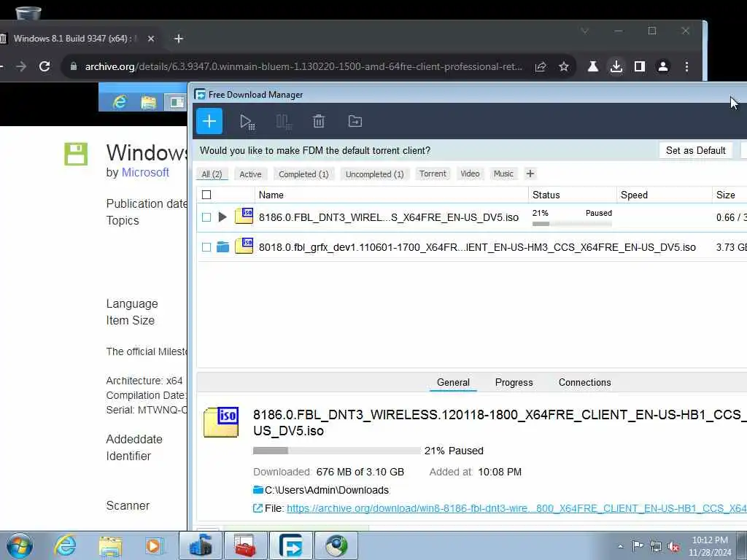Open Chrome's downloads tray icon
Screen dimensions: 747x560
[616, 66]
